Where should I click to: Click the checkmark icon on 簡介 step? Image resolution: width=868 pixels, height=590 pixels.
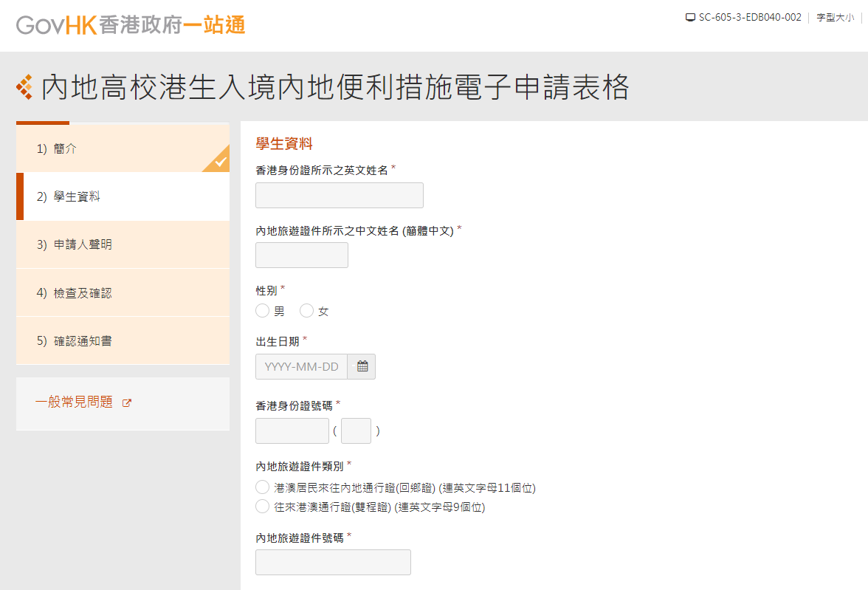point(220,162)
